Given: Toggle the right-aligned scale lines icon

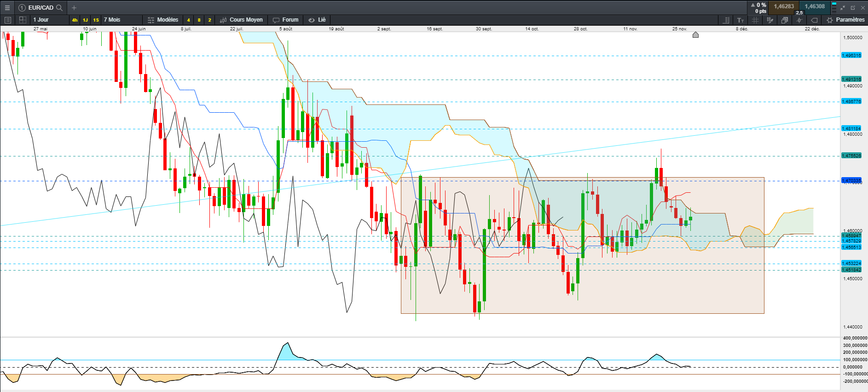Looking at the screenshot, I should point(726,20).
